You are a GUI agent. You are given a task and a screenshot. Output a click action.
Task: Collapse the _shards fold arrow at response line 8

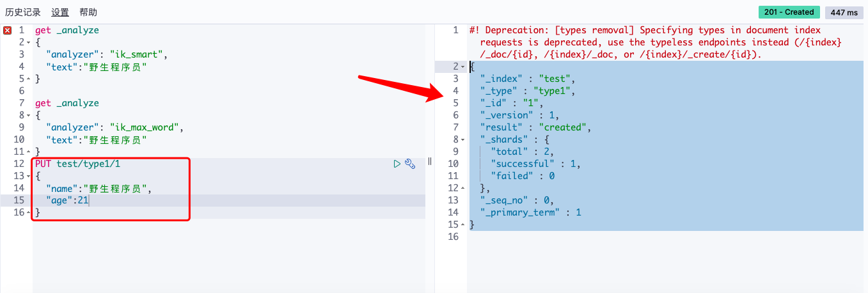coord(463,139)
